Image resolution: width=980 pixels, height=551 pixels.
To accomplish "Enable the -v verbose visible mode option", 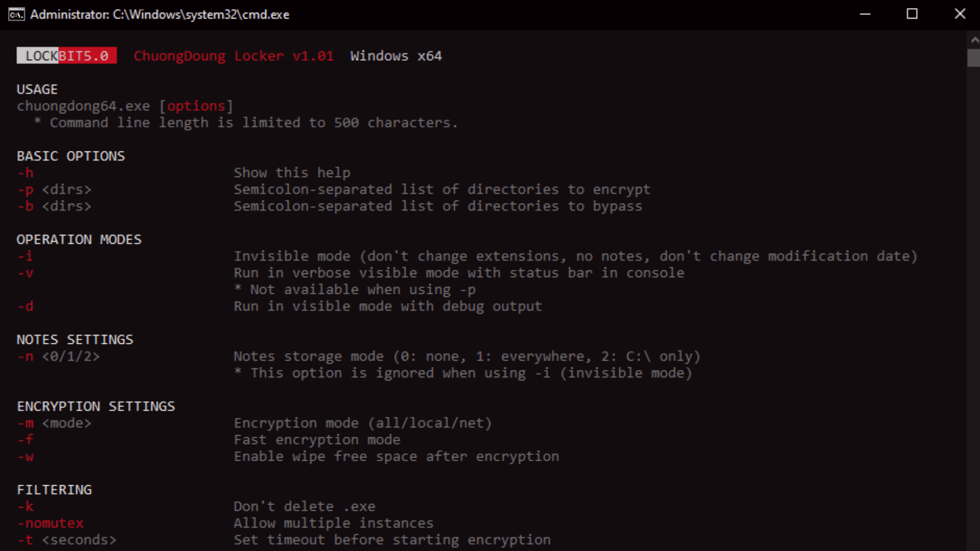I will tap(25, 273).
